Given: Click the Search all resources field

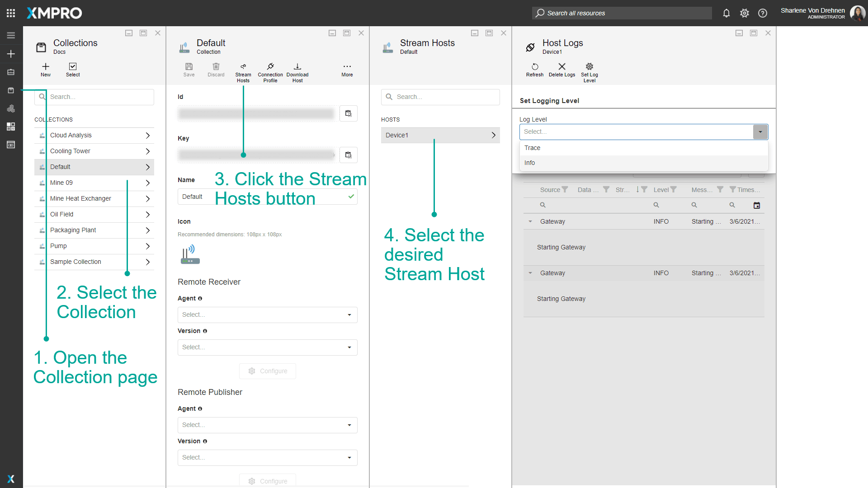Looking at the screenshot, I should coord(622,13).
